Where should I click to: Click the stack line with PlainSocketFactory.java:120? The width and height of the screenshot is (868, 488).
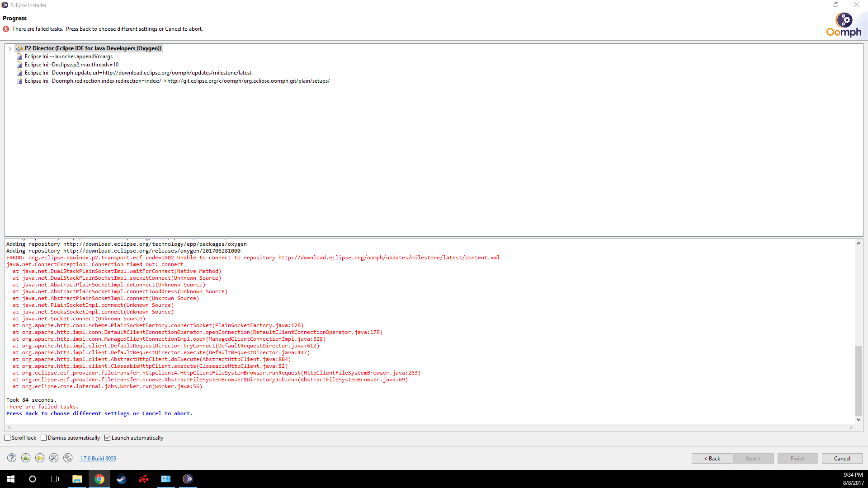(158, 325)
